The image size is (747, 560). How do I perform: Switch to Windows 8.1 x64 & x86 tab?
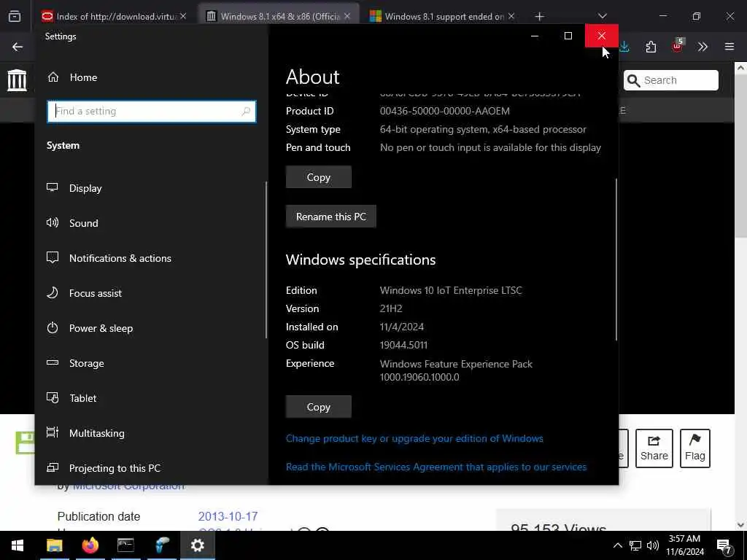279,16
